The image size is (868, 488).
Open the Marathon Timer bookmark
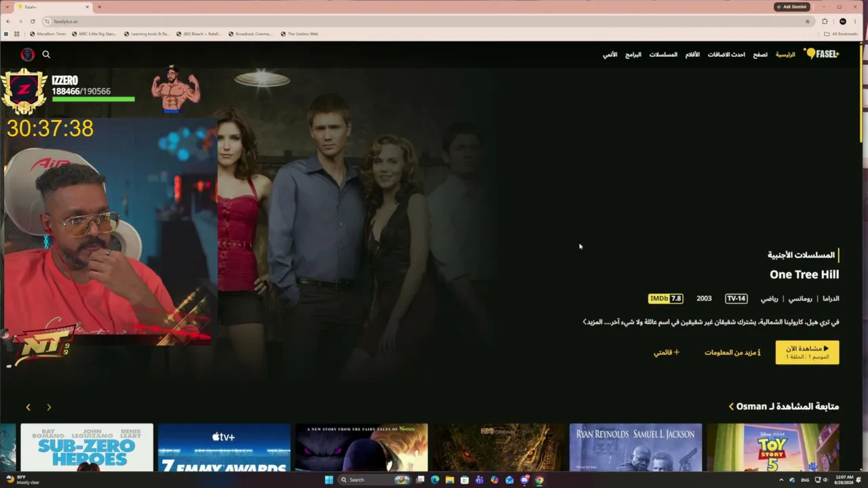click(47, 34)
